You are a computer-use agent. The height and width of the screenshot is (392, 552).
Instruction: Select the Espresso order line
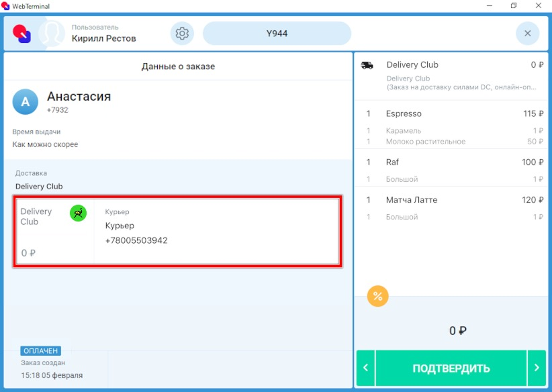tap(452, 113)
